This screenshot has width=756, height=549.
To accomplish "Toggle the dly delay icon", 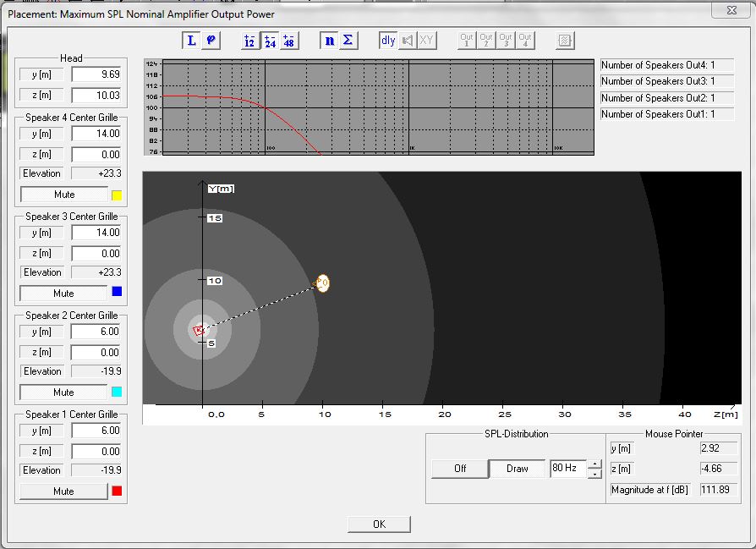I will click(388, 41).
